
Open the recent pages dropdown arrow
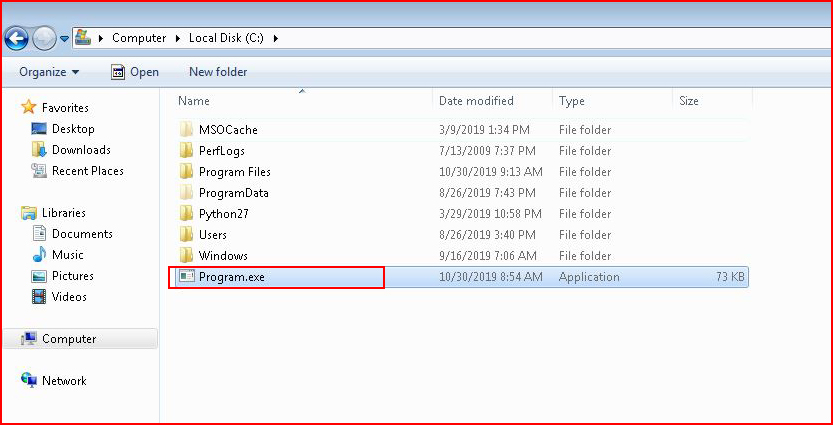(x=64, y=39)
